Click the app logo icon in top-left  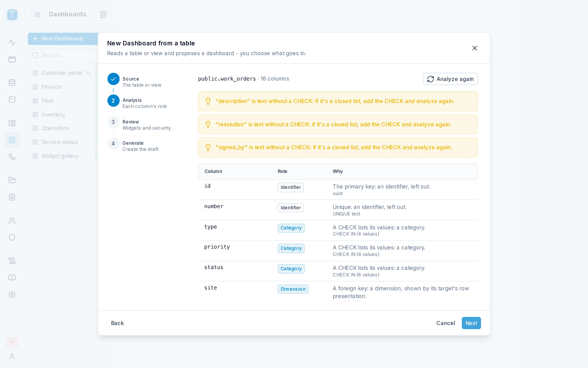point(12,15)
